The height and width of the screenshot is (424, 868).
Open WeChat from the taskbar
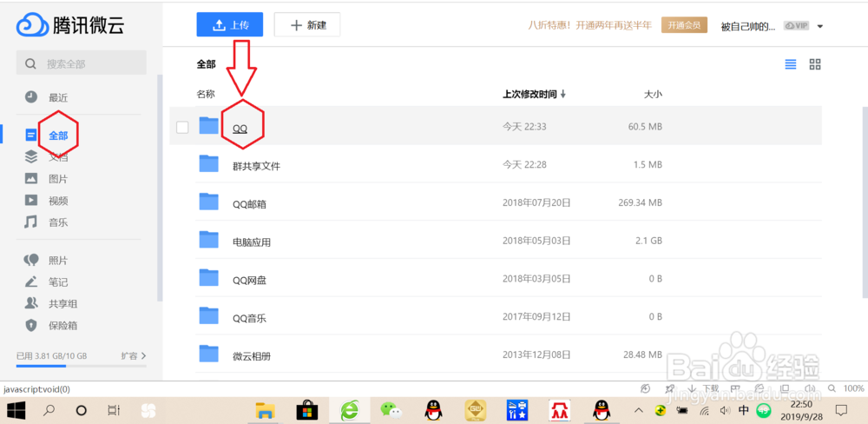click(x=391, y=411)
